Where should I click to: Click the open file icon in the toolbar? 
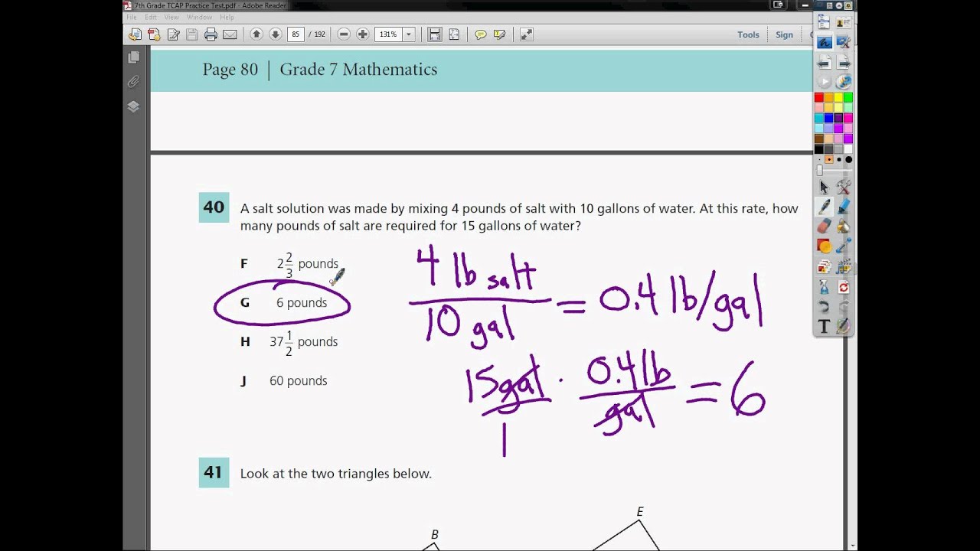(x=135, y=34)
